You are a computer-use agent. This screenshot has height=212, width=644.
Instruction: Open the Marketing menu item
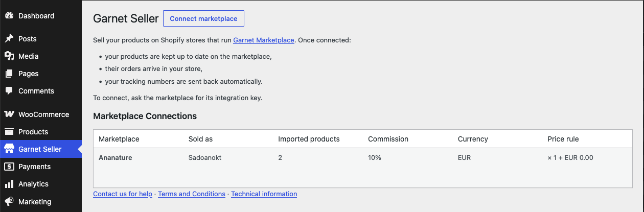41,201
